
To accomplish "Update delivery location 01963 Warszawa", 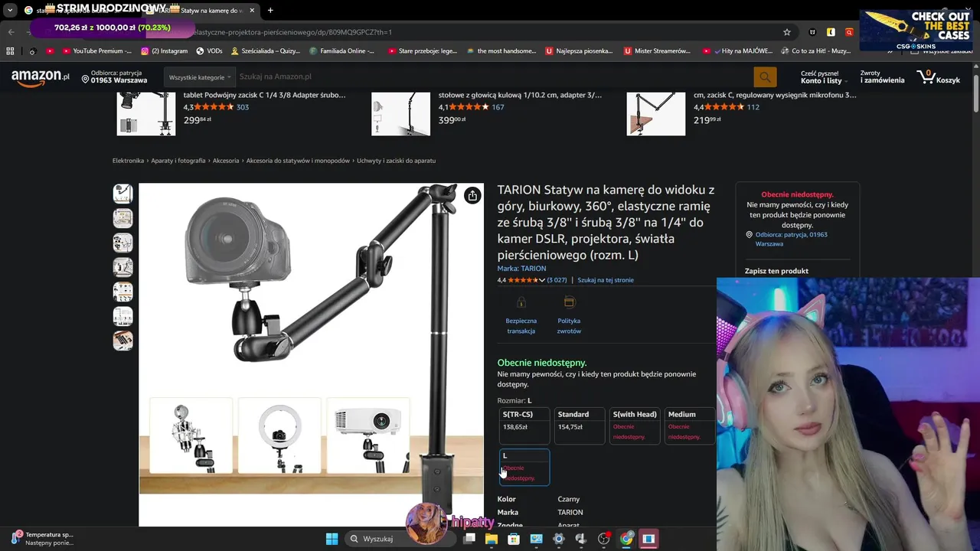I will (114, 77).
